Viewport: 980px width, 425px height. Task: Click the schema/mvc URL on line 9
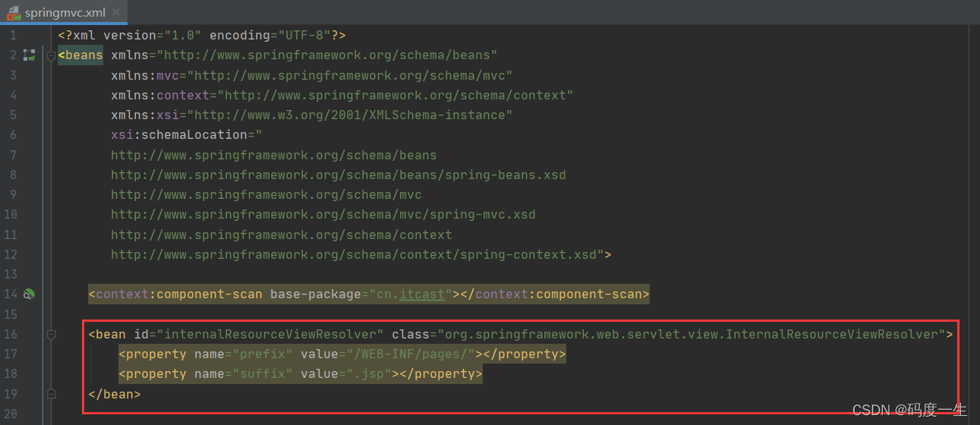click(x=266, y=194)
